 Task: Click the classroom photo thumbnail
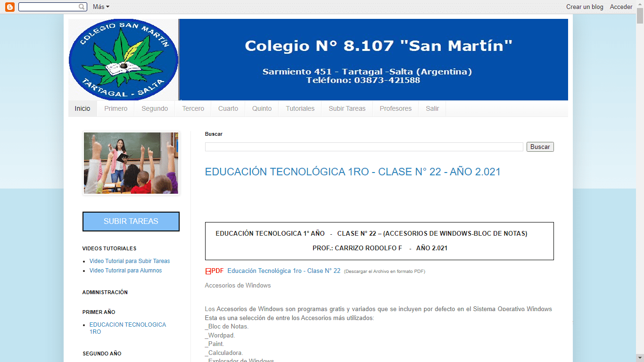131,163
